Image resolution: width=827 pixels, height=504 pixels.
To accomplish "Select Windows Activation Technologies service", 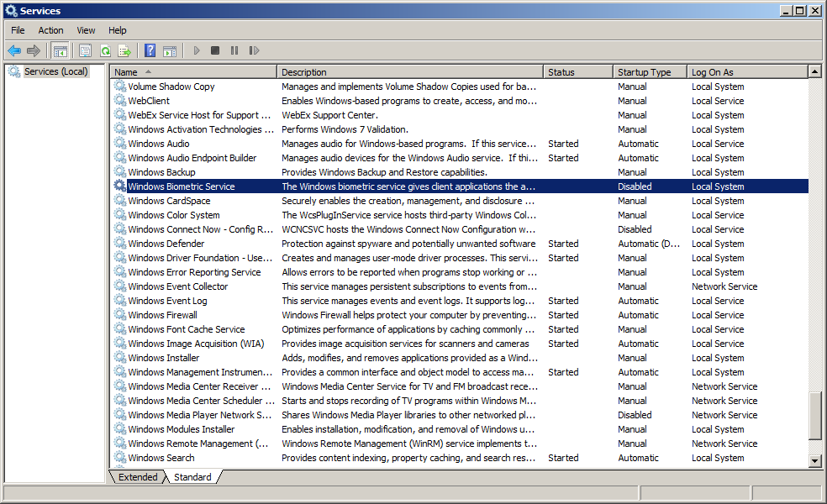I will (x=460, y=129).
